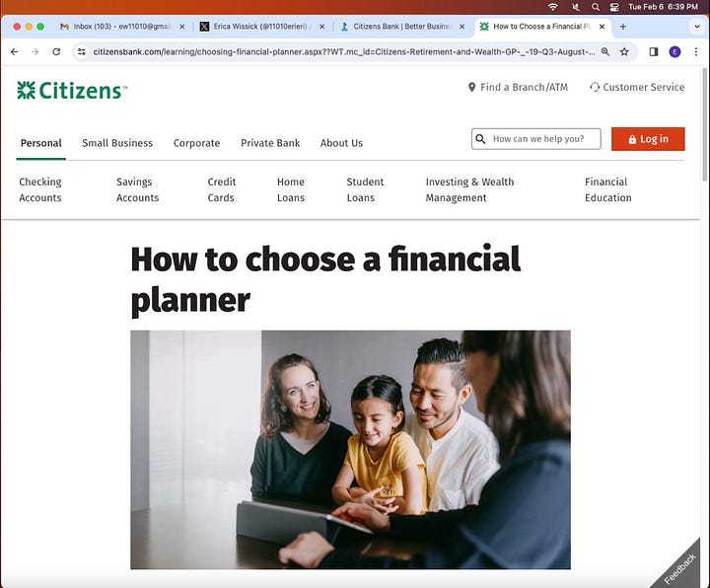Open Investing & Wealth Management menu
Viewport: 710px width, 588px height.
(469, 189)
